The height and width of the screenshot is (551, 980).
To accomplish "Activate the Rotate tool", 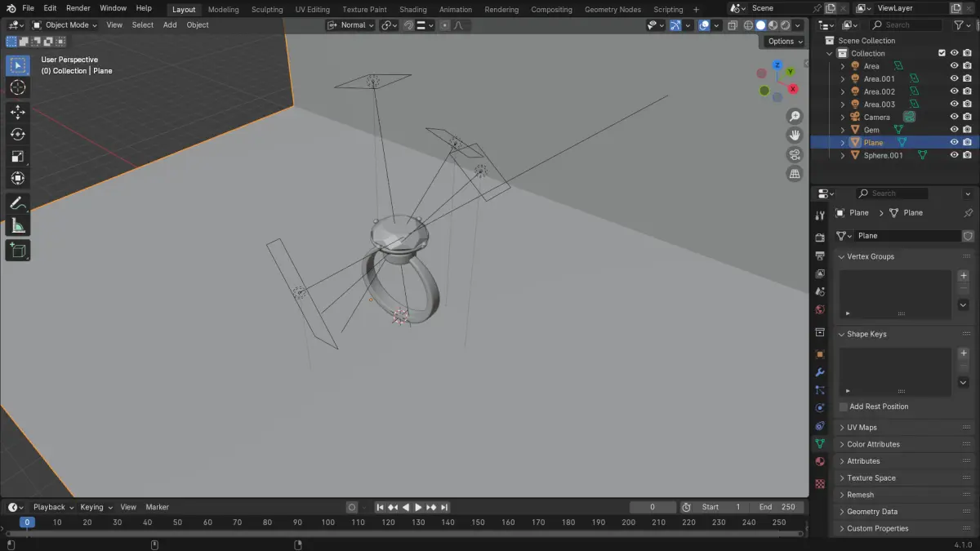I will [x=18, y=134].
